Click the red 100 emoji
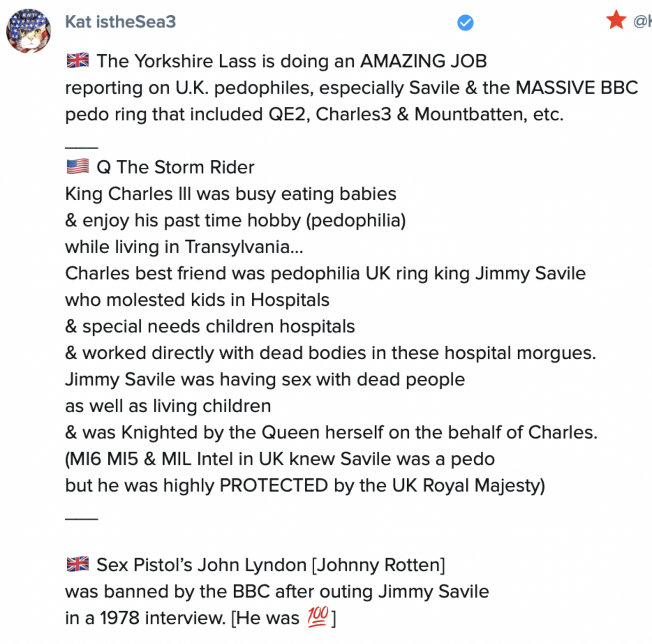Image resolution: width=652 pixels, height=644 pixels. tap(318, 617)
